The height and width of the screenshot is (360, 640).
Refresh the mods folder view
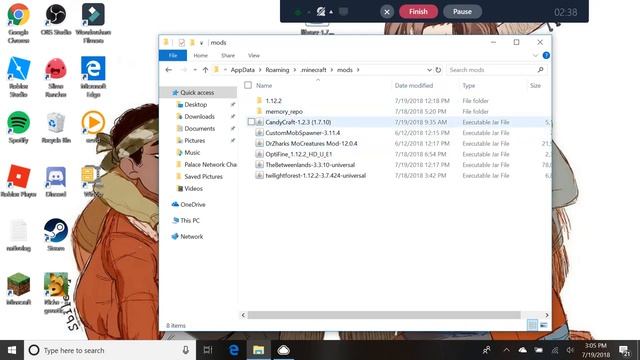click(438, 70)
